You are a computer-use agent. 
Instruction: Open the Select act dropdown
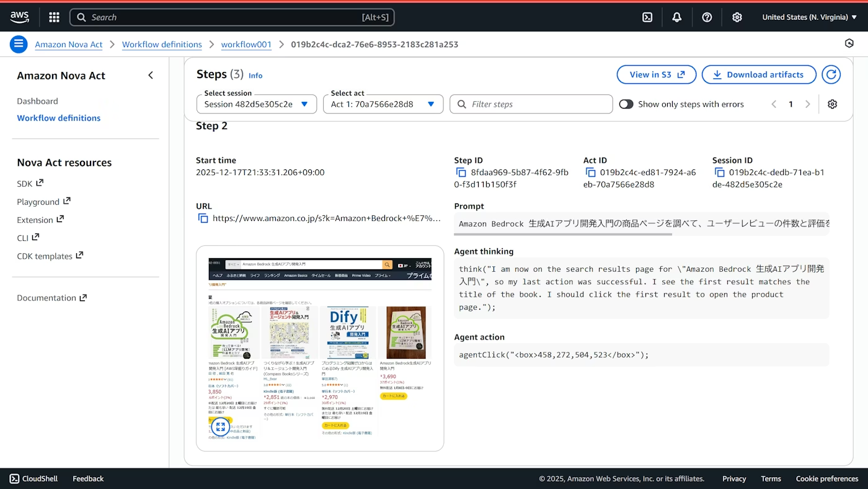pyautogui.click(x=383, y=104)
